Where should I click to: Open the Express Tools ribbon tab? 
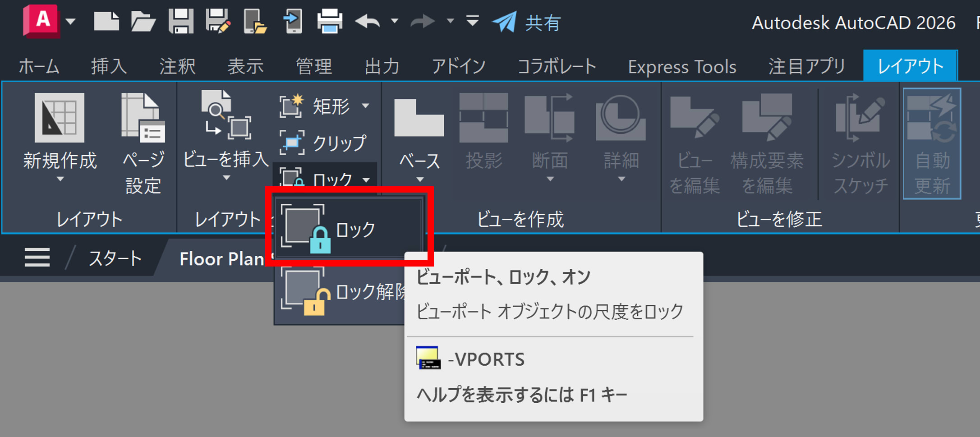tap(681, 66)
